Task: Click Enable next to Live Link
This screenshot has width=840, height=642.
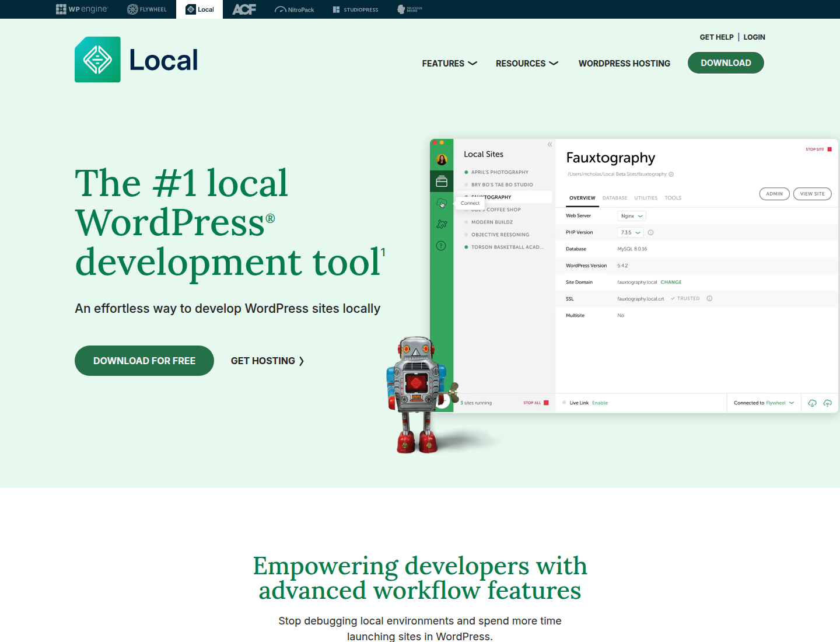Action: (x=600, y=403)
